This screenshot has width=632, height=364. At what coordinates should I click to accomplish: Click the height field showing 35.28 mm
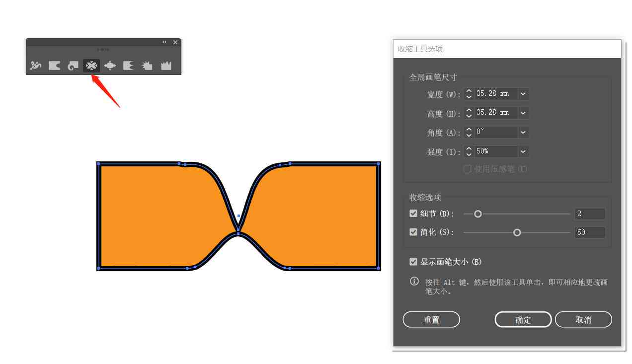[x=496, y=113]
